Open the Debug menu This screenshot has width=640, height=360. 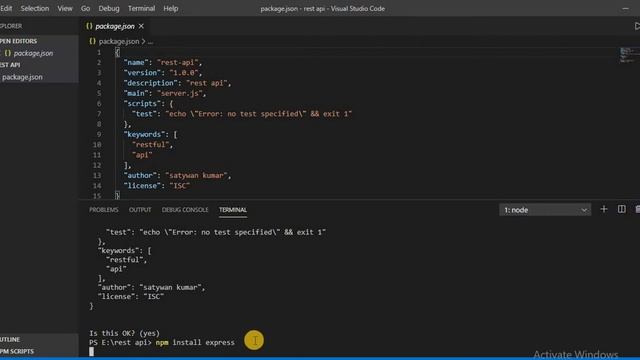click(x=109, y=8)
